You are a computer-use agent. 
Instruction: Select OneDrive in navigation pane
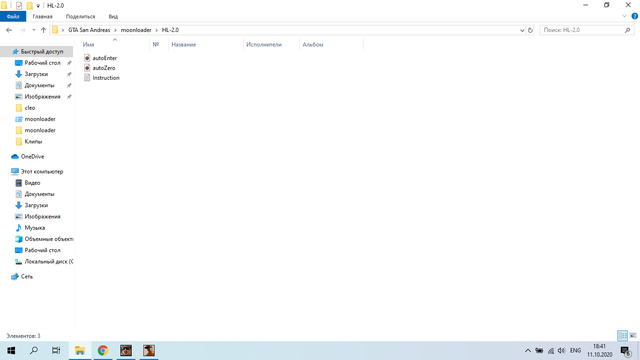pos(32,157)
